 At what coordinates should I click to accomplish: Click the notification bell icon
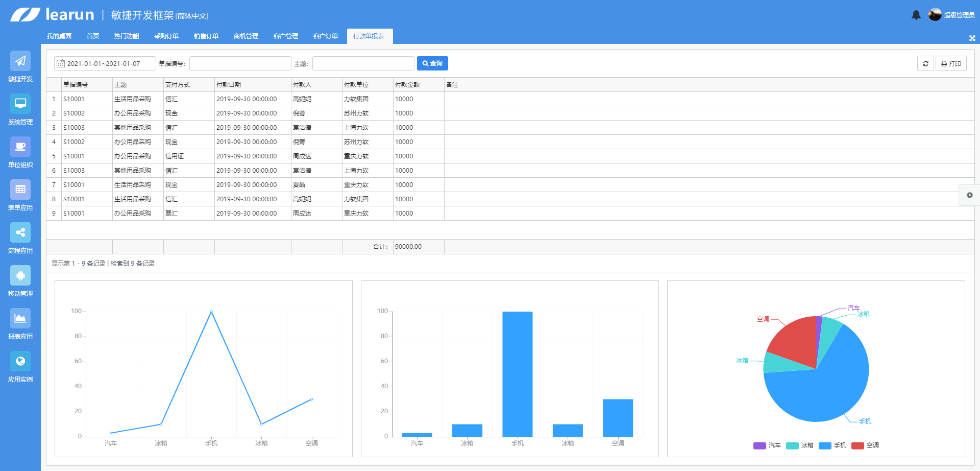(x=916, y=15)
